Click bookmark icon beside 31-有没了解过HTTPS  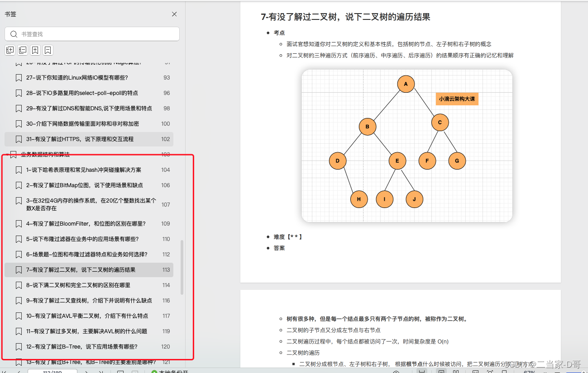click(x=19, y=139)
